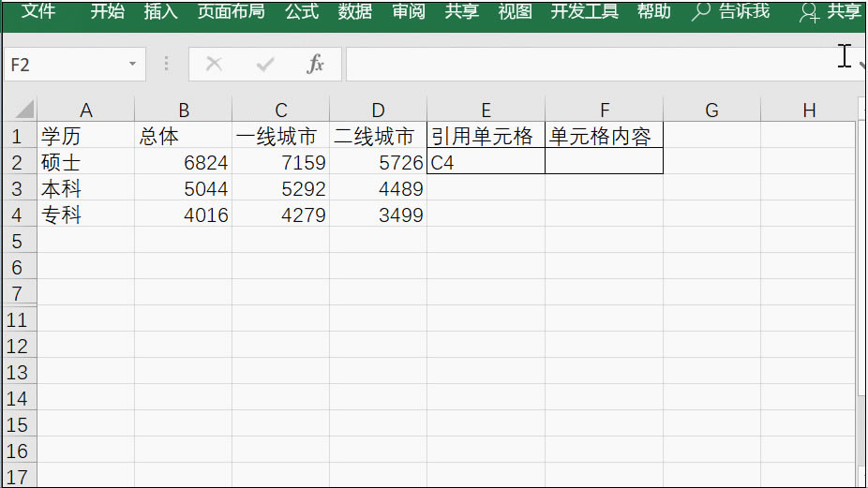Click cell with value 4016

(183, 214)
